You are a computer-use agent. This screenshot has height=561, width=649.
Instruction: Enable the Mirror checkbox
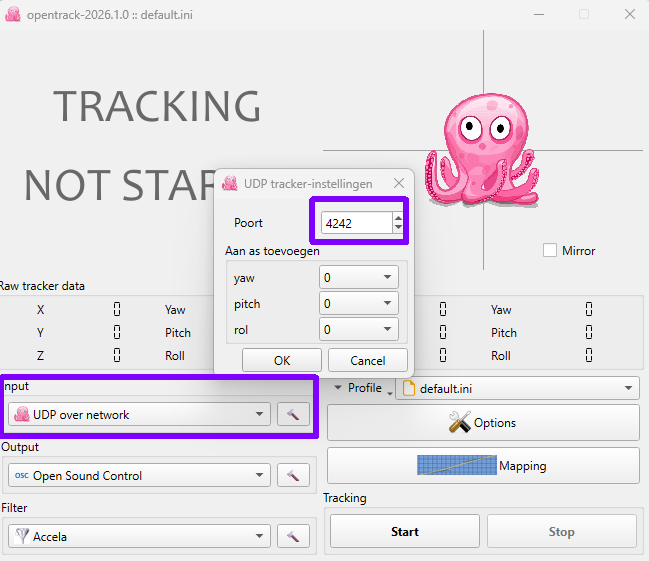point(550,251)
